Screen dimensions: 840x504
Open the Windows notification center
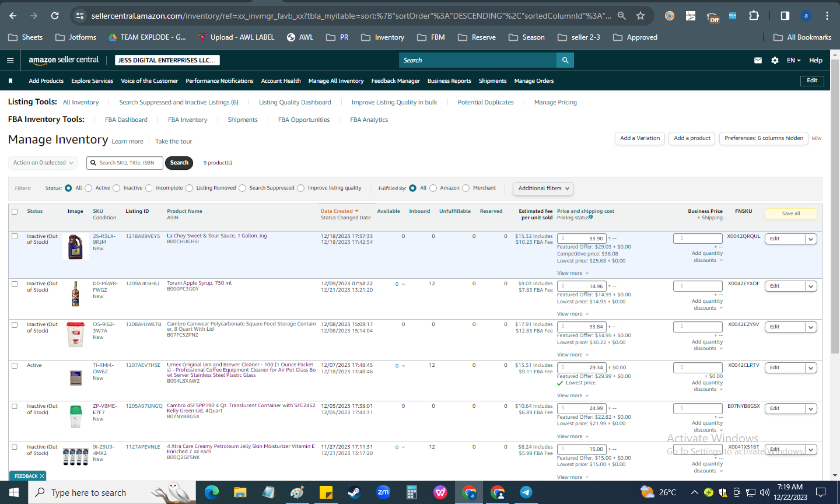821,492
